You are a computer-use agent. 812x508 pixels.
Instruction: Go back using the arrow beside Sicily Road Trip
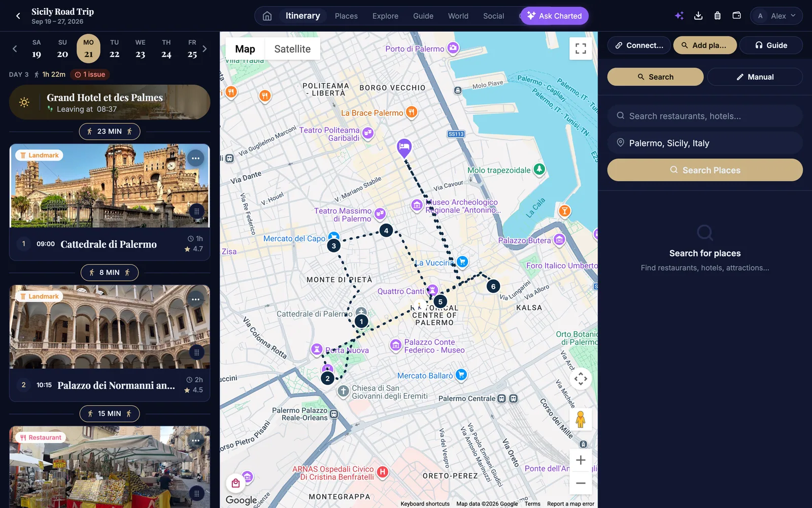[18, 16]
